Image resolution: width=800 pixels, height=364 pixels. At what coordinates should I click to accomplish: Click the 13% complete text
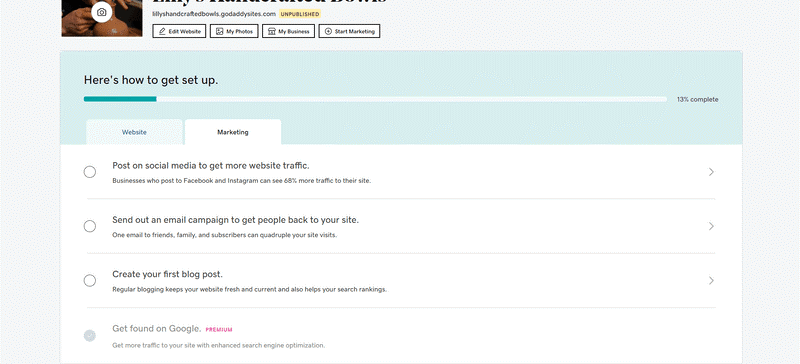(x=697, y=100)
